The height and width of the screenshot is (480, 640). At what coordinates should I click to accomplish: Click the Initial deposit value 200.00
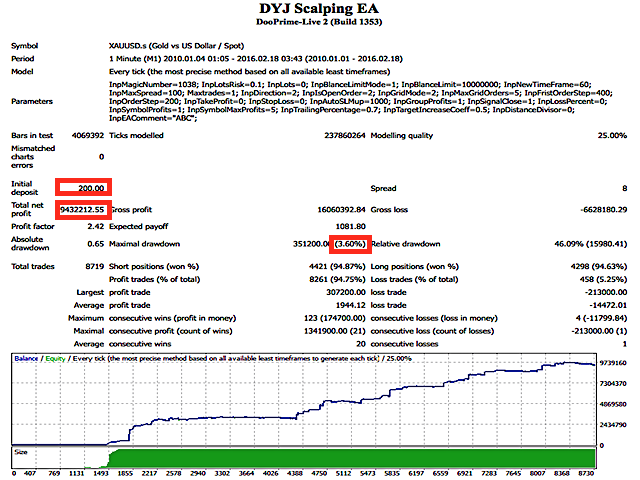point(91,188)
